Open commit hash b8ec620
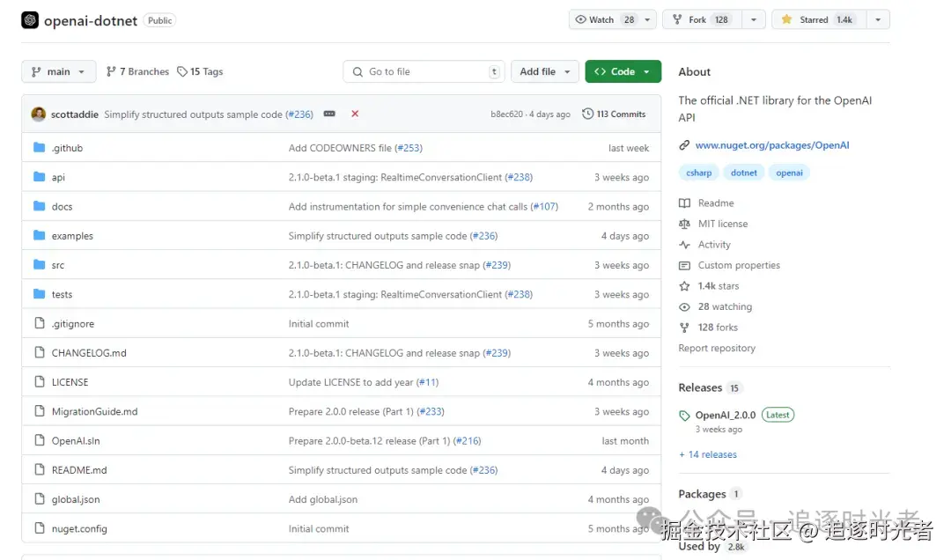This screenshot has width=951, height=560. 506,114
